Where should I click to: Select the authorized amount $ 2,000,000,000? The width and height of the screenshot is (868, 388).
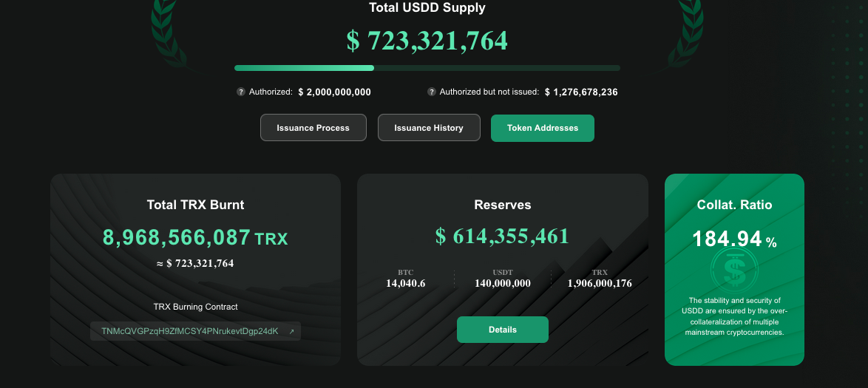point(334,92)
